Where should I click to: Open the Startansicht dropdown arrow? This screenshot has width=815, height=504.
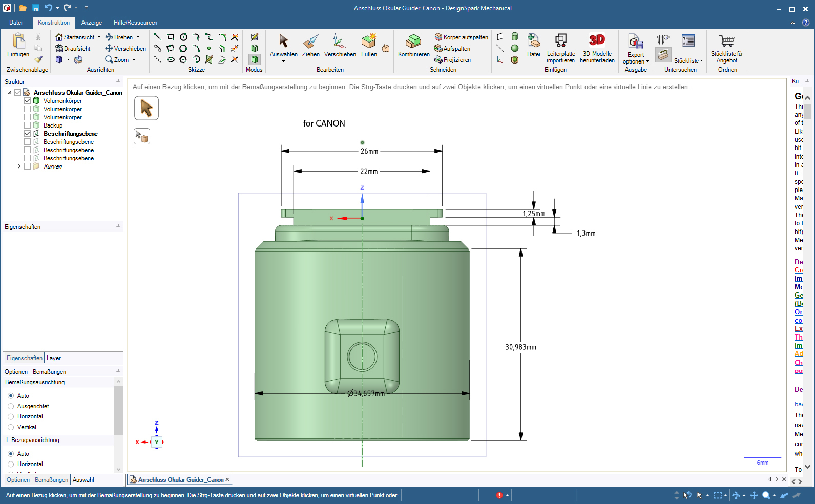[99, 37]
